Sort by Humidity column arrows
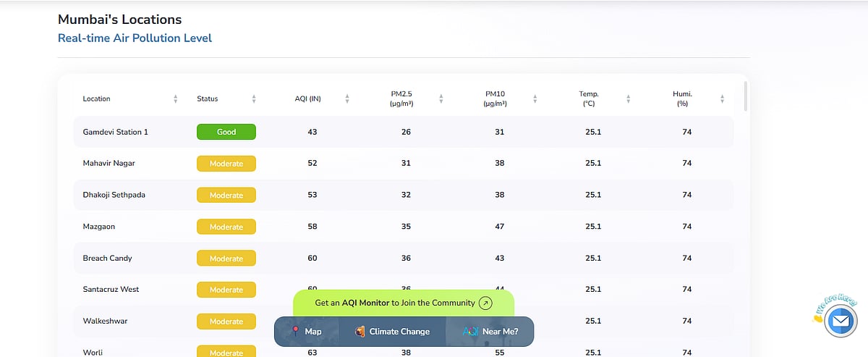This screenshot has height=357, width=868. [x=722, y=98]
